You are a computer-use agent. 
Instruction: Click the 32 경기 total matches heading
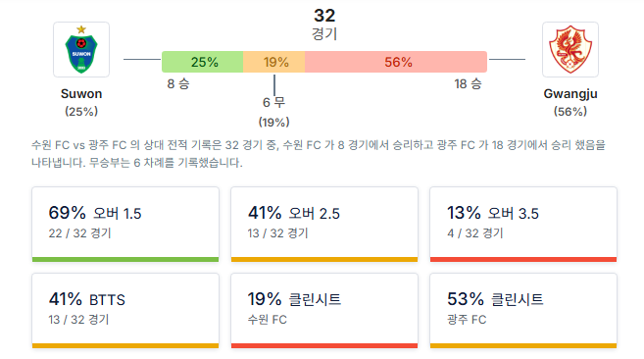point(324,25)
